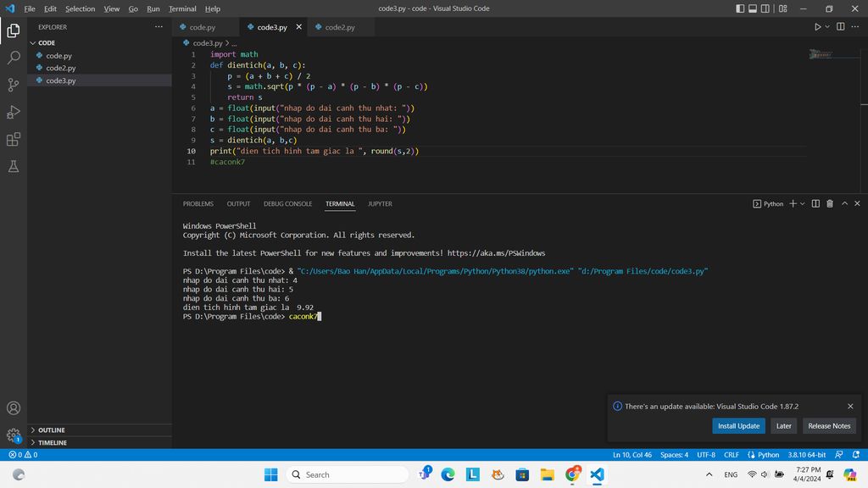The image size is (868, 488).
Task: Split the terminal panel
Action: point(815,203)
